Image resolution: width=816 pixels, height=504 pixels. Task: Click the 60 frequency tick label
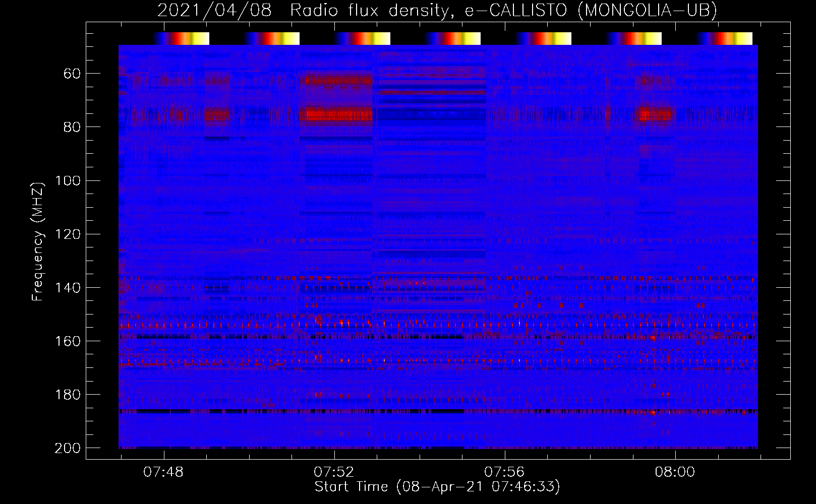[72, 74]
